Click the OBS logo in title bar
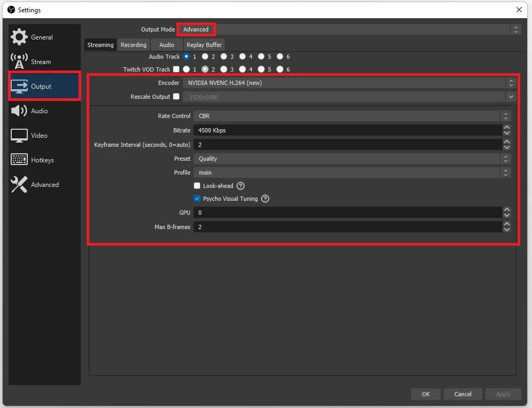532x408 pixels. [x=11, y=10]
